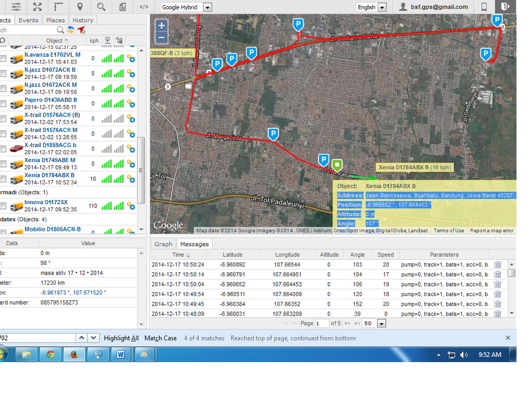
Task: Tick checkbox for Pajero D1436ABD B
Action: tap(3, 103)
